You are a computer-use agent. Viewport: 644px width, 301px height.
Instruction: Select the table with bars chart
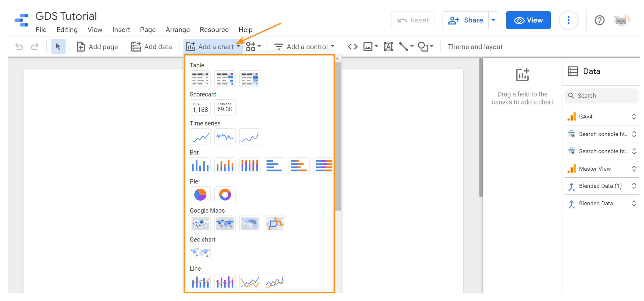point(225,78)
